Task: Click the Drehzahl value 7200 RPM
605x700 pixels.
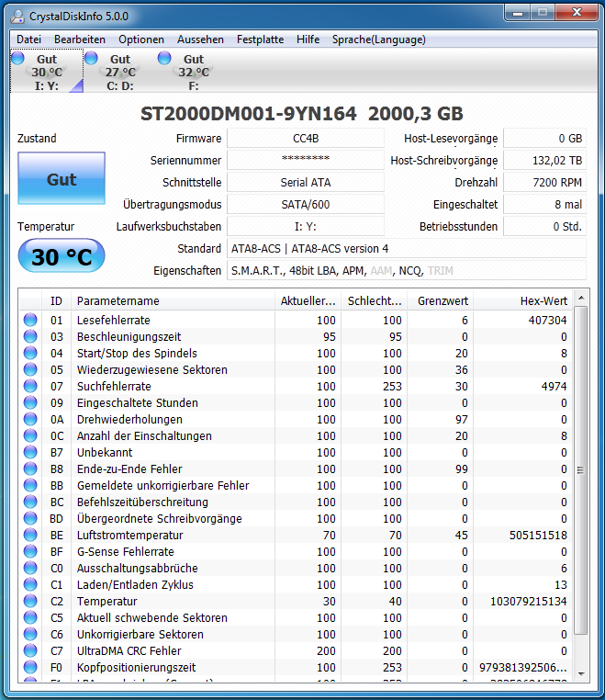Action: 544,182
